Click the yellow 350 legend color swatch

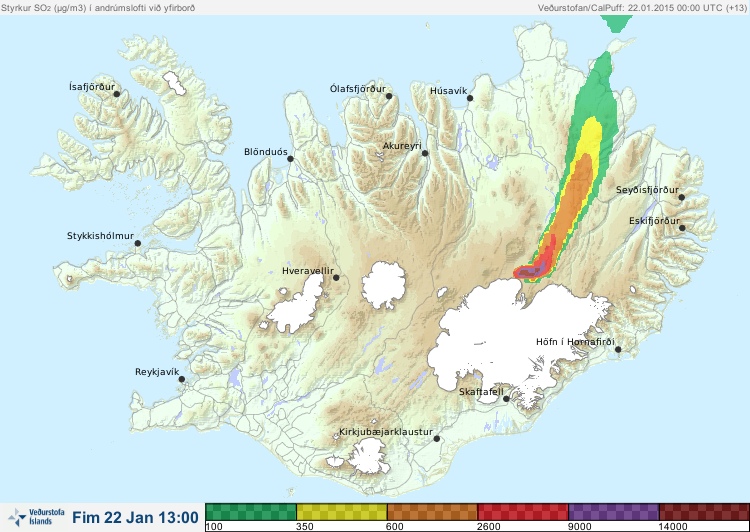click(x=342, y=512)
